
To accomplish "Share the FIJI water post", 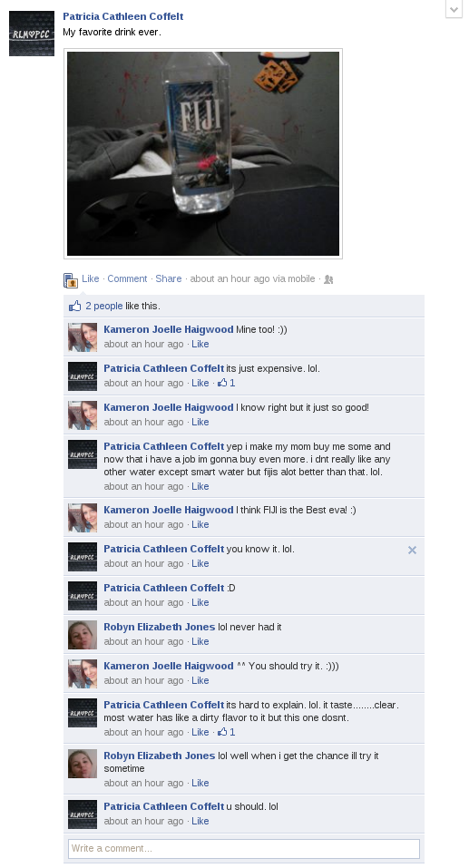I will tap(169, 278).
